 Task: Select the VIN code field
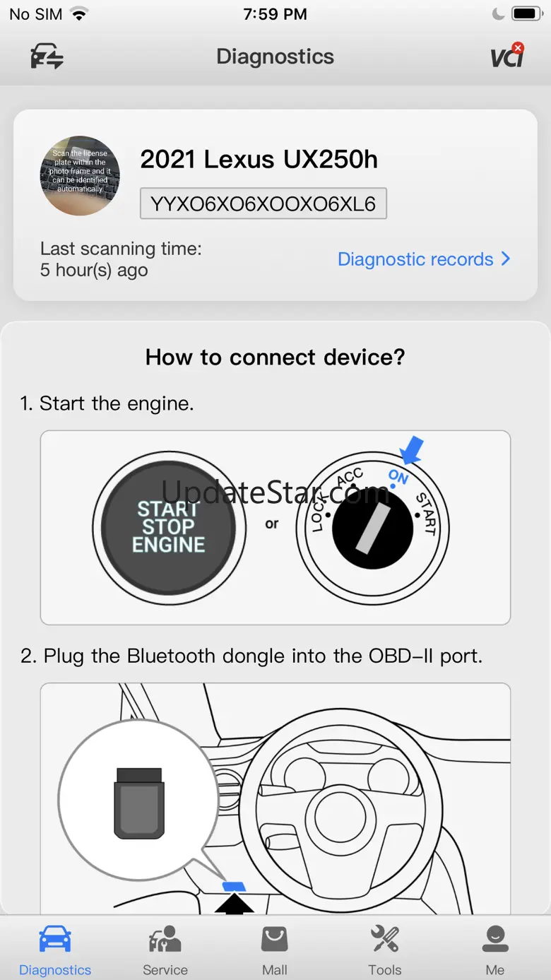263,203
